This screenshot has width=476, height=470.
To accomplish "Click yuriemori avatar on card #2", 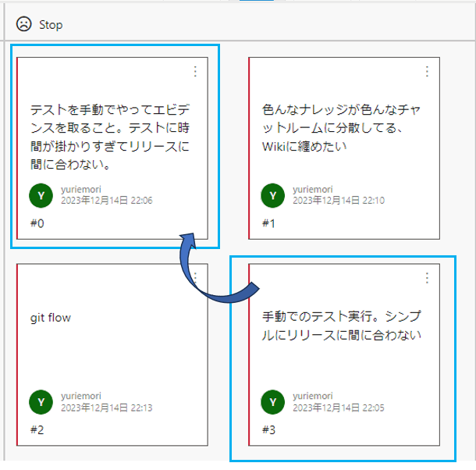I will [41, 402].
